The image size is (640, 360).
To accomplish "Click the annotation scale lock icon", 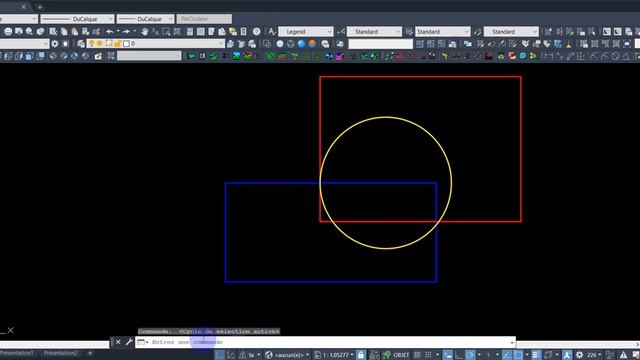I will point(361,355).
